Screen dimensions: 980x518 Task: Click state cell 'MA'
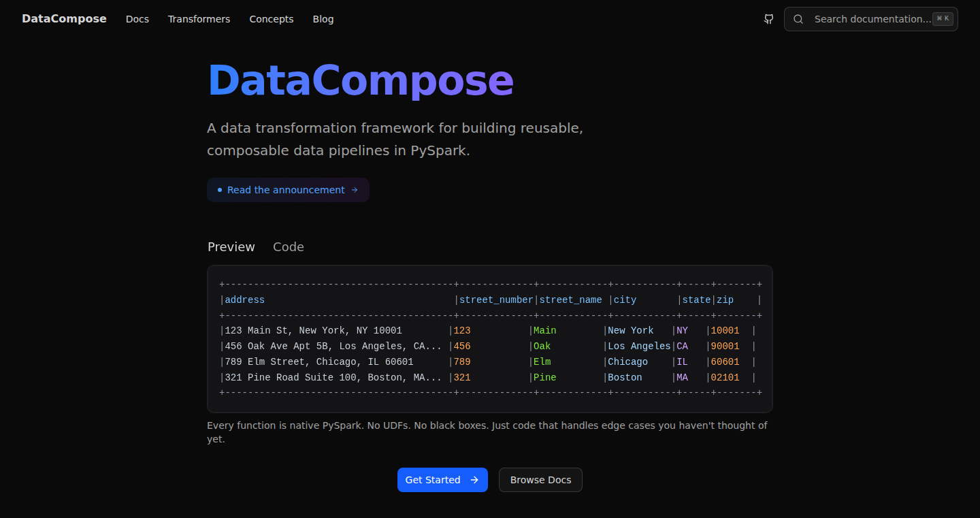tap(682, 378)
